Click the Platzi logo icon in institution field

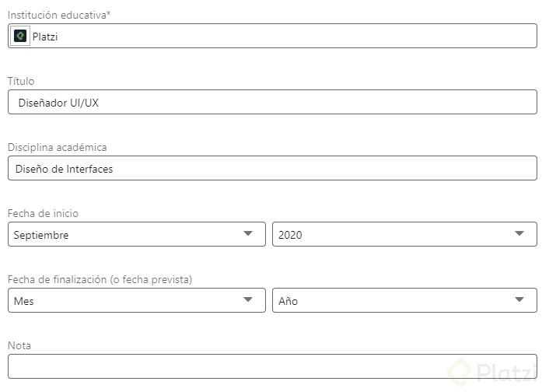20,36
